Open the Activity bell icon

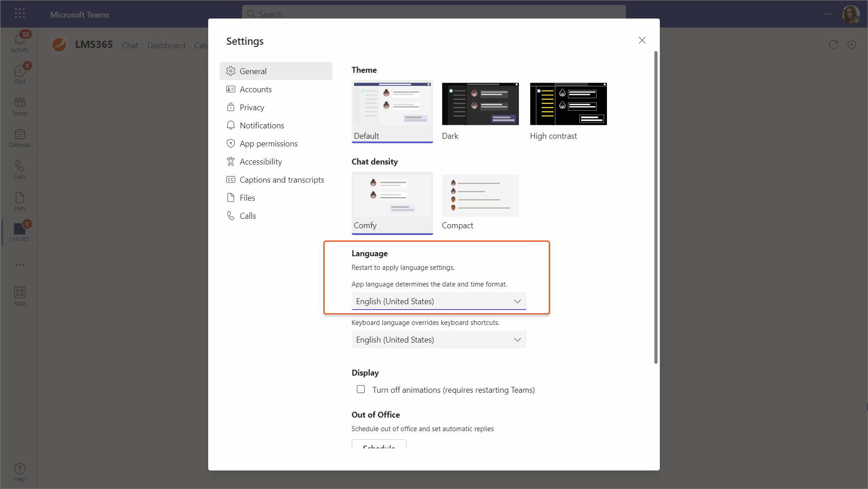tap(19, 41)
